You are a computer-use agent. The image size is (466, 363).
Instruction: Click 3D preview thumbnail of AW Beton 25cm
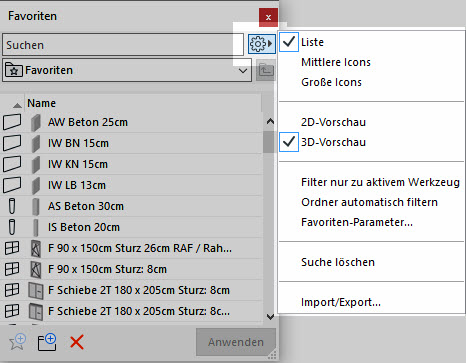pos(36,122)
